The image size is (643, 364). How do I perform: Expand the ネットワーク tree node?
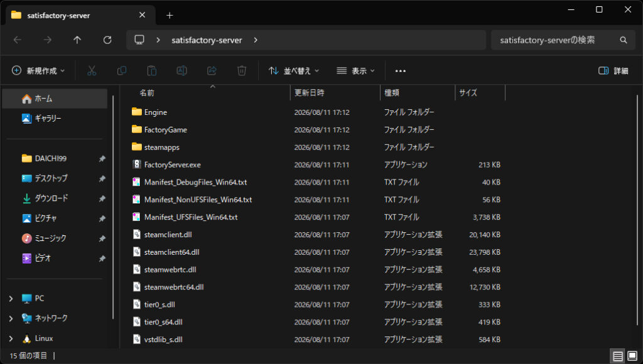point(11,318)
